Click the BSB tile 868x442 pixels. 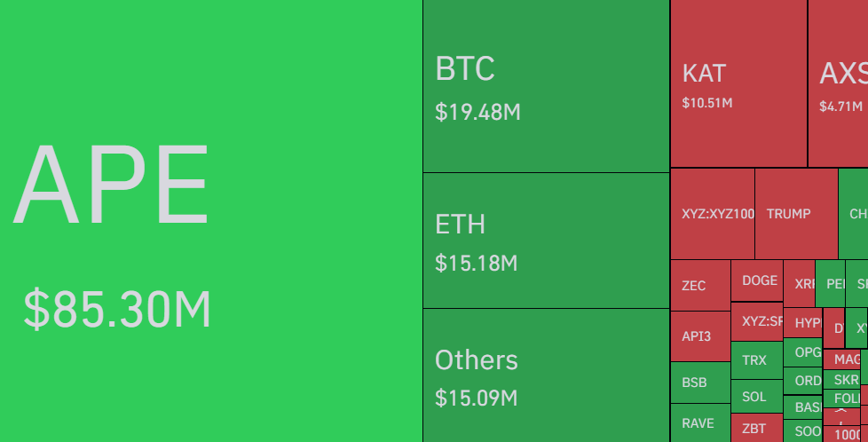pos(699,383)
